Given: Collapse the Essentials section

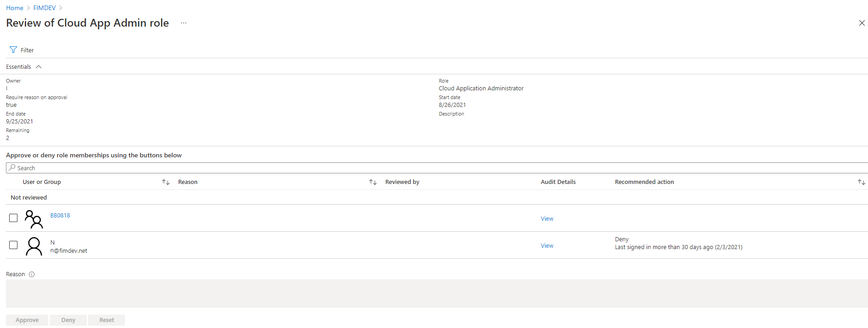Looking at the screenshot, I should [39, 67].
